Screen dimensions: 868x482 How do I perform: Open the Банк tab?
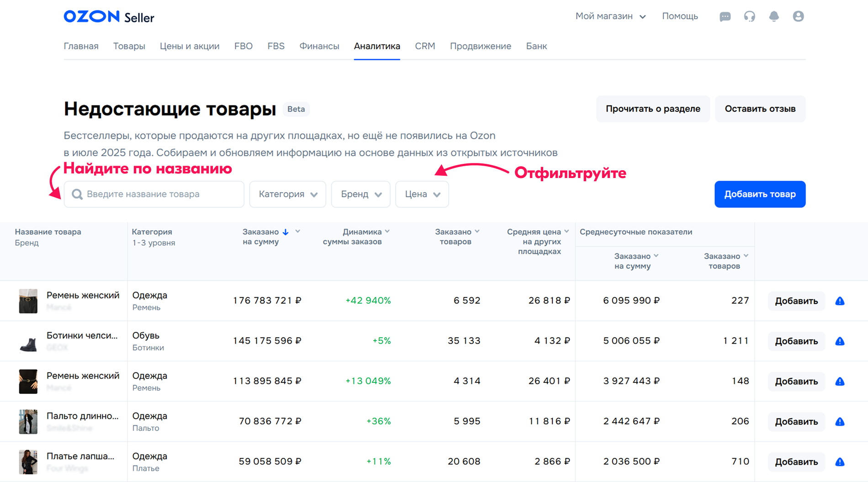pyautogui.click(x=536, y=46)
